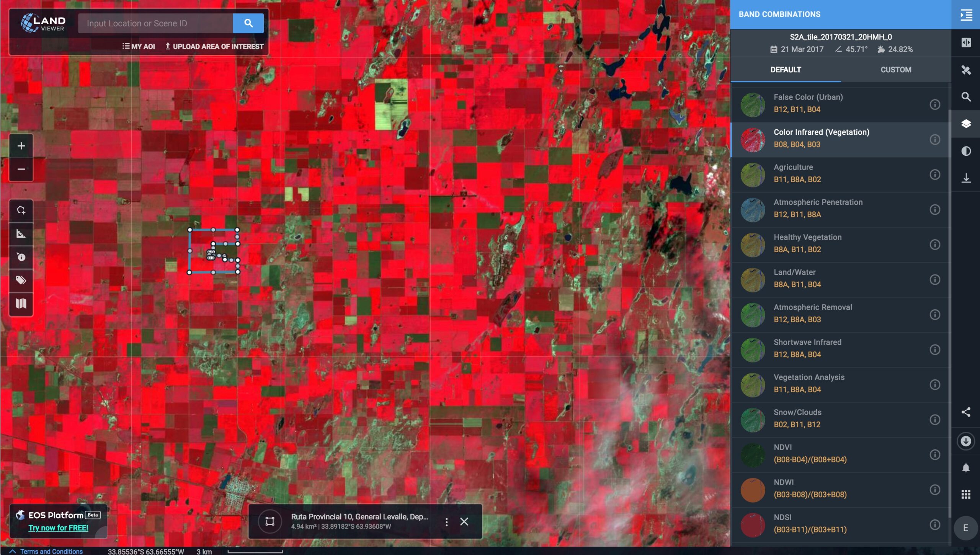
Task: Click the location or scene ID input field
Action: click(x=155, y=23)
